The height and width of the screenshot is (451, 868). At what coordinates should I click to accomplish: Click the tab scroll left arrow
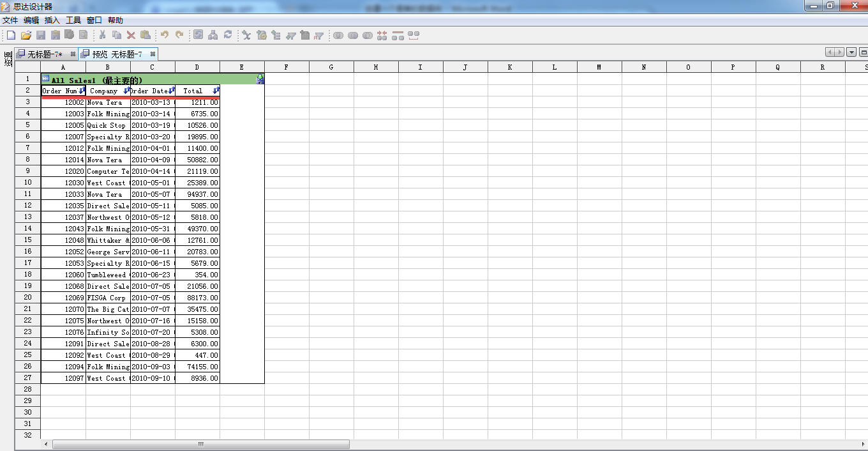click(830, 52)
